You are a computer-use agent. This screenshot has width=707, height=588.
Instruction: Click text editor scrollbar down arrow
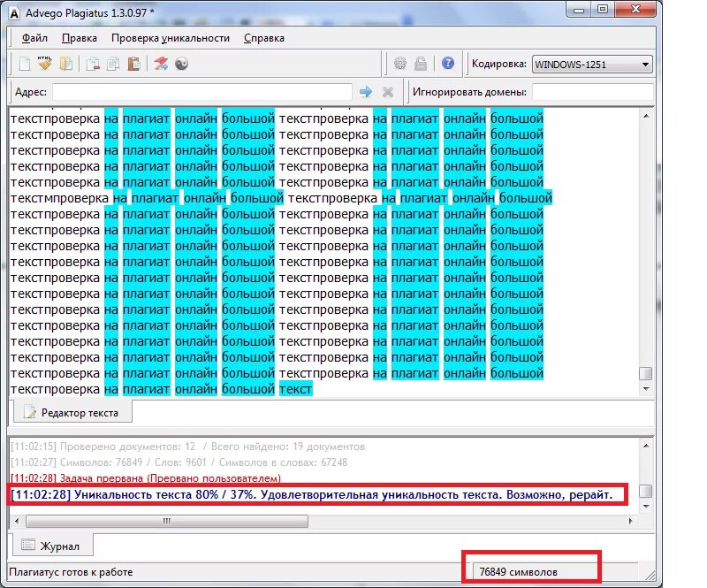coord(646,388)
